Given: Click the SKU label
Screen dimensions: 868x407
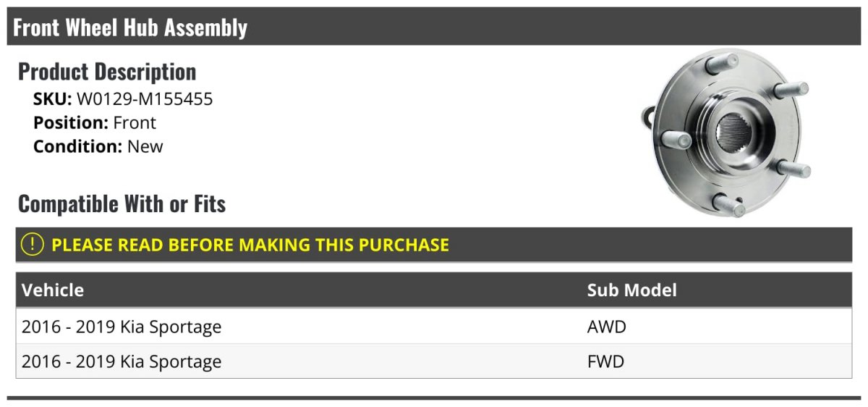Looking at the screenshot, I should click(x=52, y=99).
